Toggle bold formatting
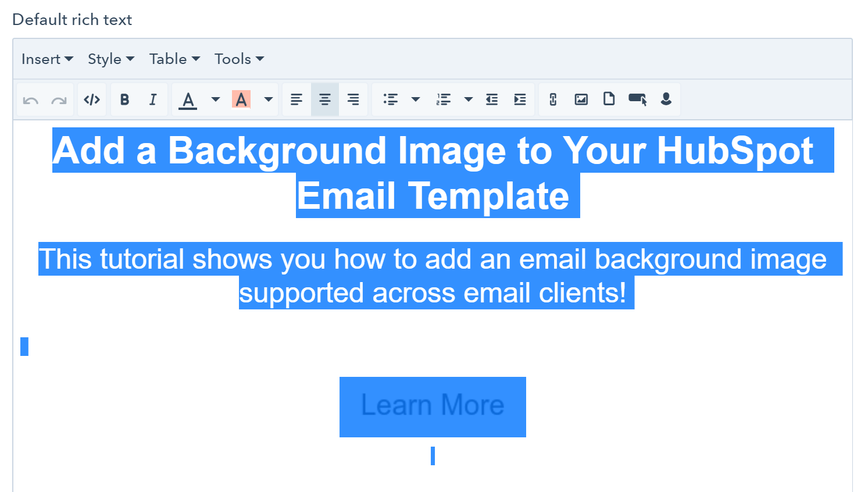The image size is (868, 492). tap(124, 99)
